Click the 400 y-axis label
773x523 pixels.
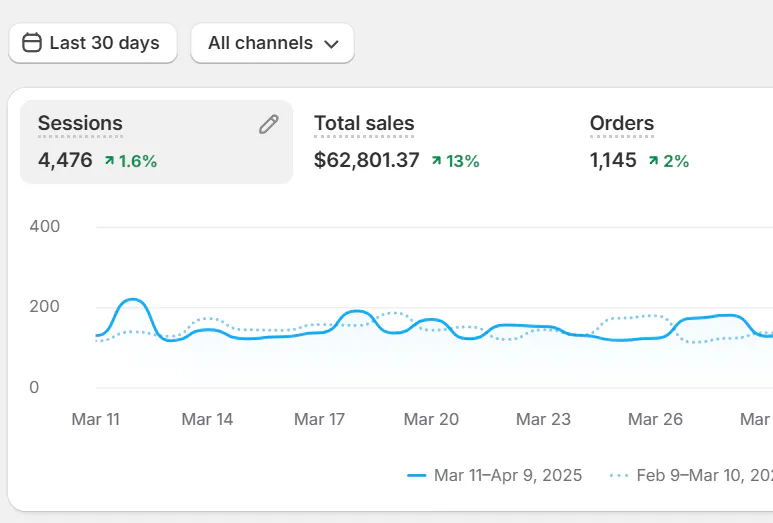coord(44,226)
